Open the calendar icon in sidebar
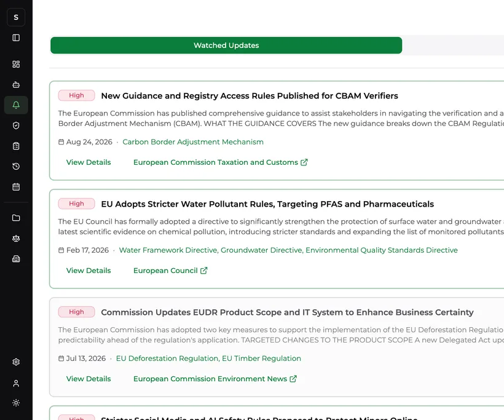 pyautogui.click(x=16, y=187)
